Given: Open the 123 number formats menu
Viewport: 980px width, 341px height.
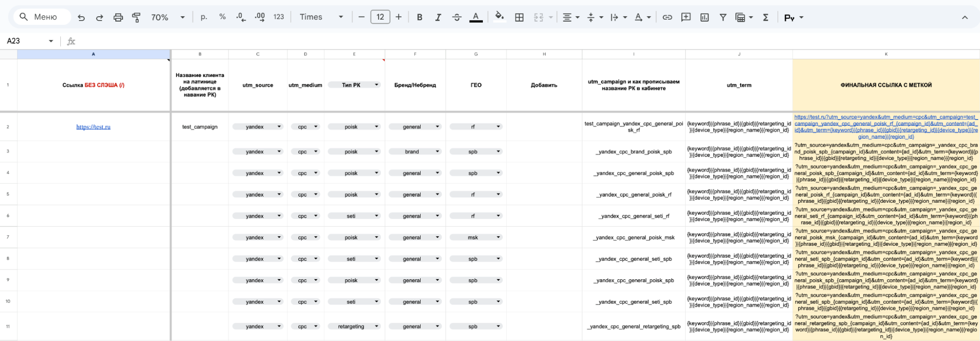Looking at the screenshot, I should click(278, 17).
